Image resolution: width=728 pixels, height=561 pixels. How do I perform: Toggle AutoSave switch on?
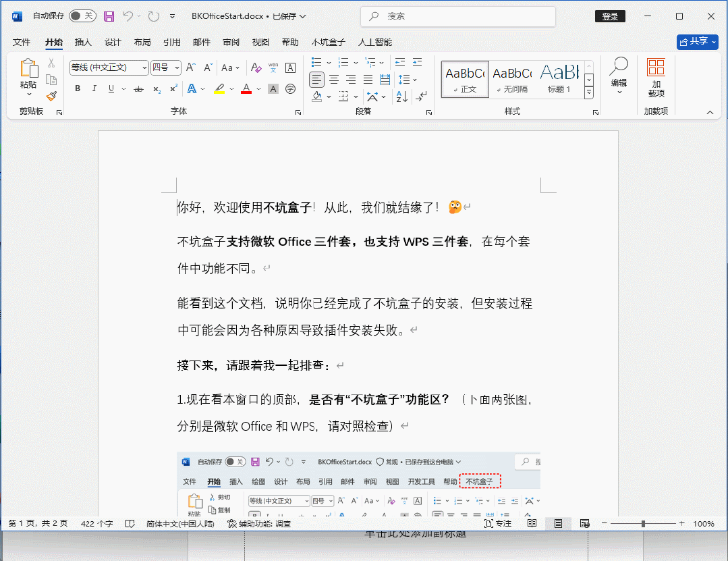click(82, 16)
